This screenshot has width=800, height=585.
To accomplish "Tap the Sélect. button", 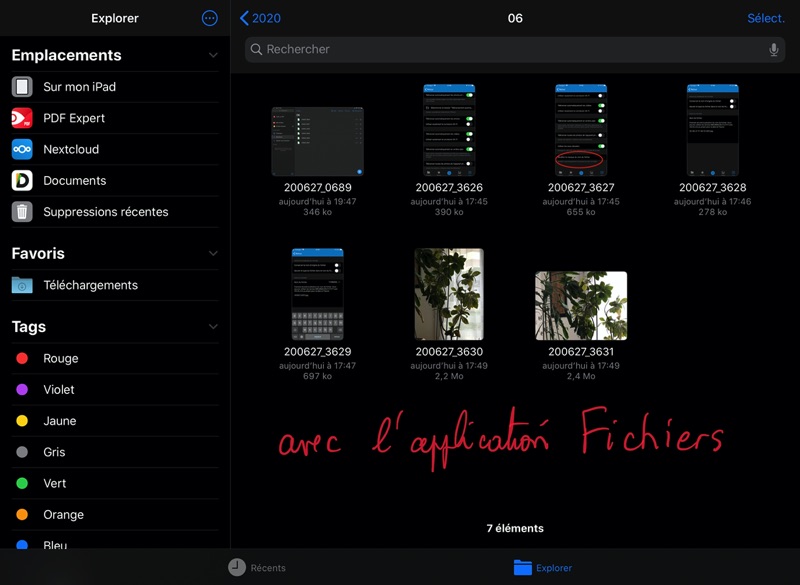I will click(x=765, y=18).
